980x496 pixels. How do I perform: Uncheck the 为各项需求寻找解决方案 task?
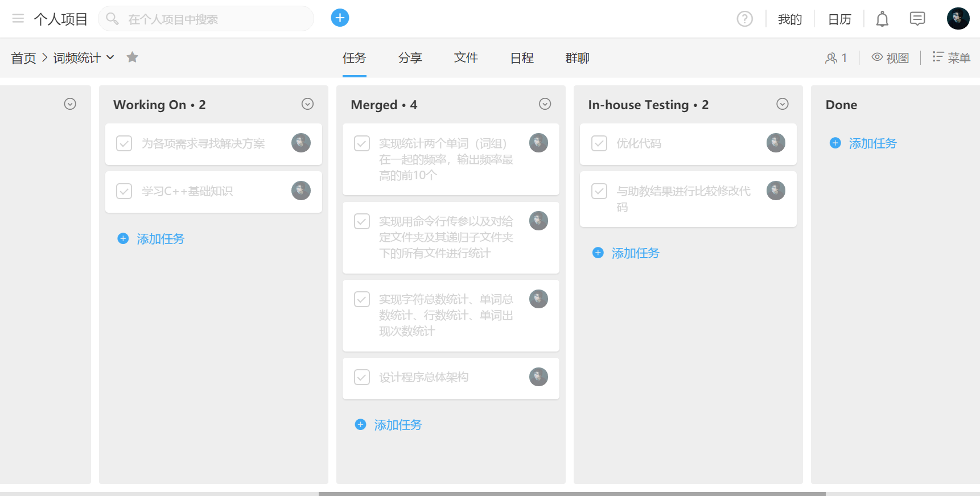tap(124, 143)
